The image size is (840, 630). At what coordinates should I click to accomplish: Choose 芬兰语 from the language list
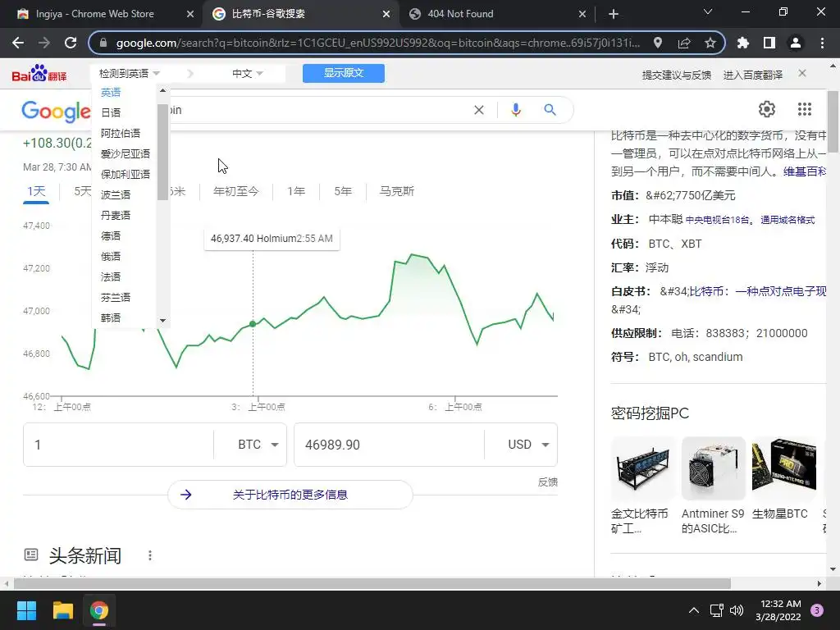coord(116,297)
